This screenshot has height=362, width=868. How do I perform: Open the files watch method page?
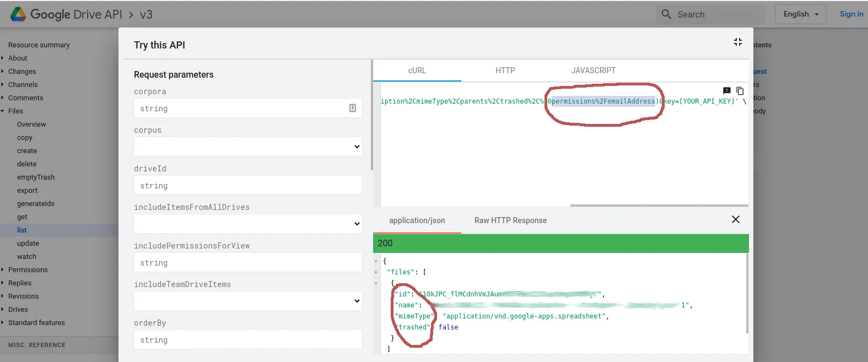click(27, 256)
